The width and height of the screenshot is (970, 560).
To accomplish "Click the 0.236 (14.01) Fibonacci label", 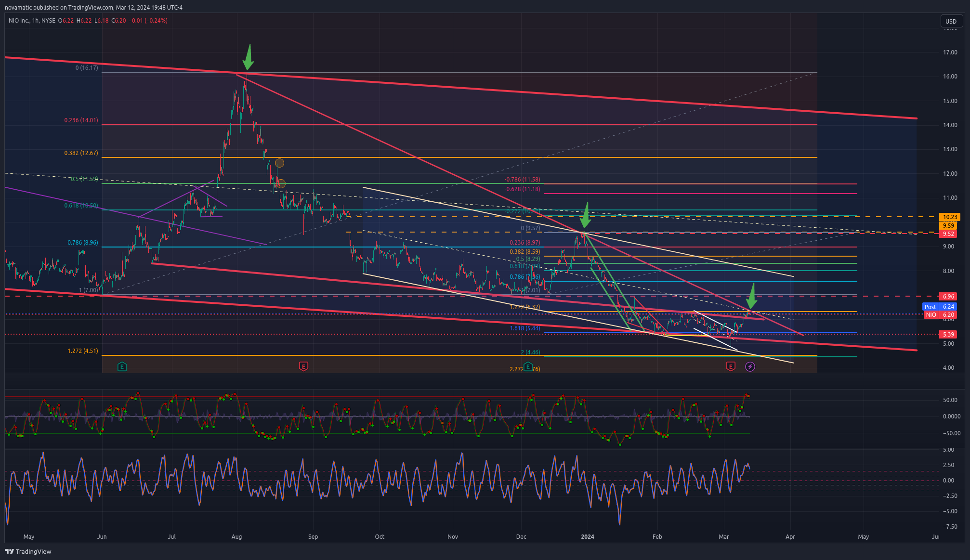I will [81, 120].
